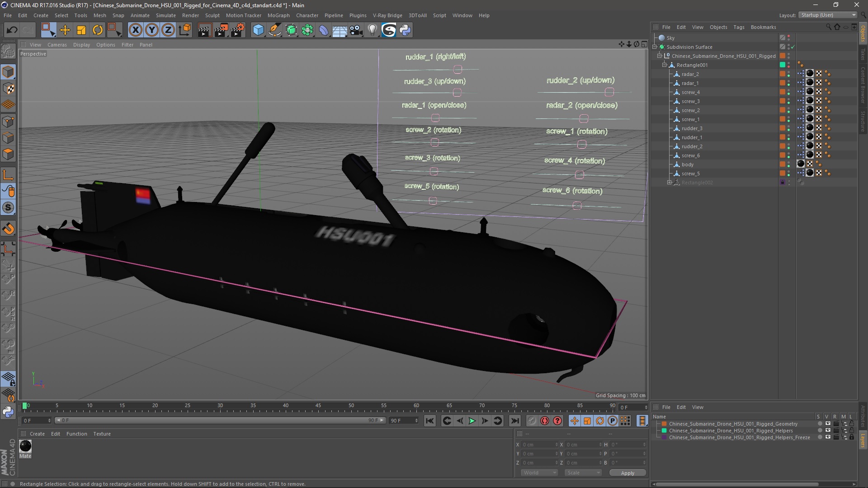
Task: Open the spline Pen tool
Action: pyautogui.click(x=275, y=30)
